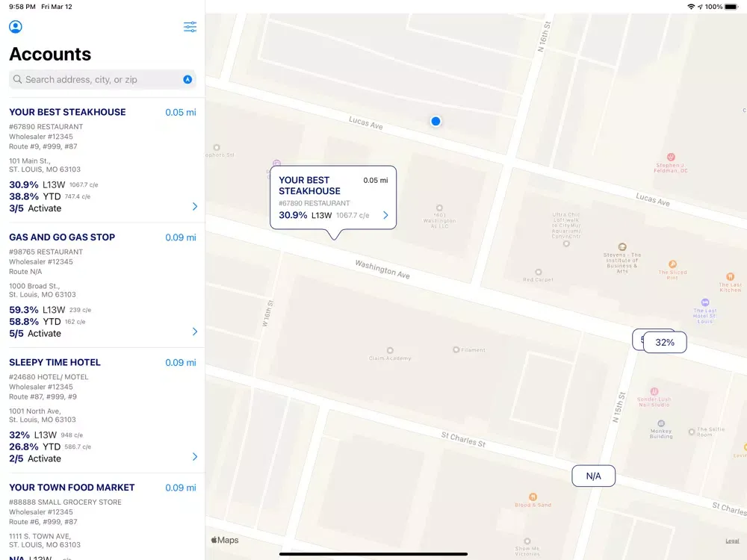The width and height of the screenshot is (747, 560).
Task: Open Gas And Go Gas Stop details chevron
Action: [194, 332]
